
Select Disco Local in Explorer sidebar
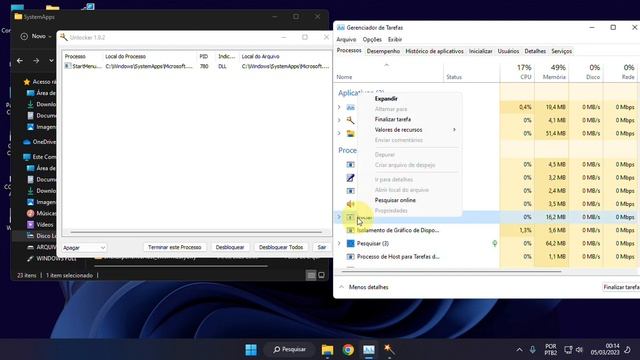[x=41, y=236]
